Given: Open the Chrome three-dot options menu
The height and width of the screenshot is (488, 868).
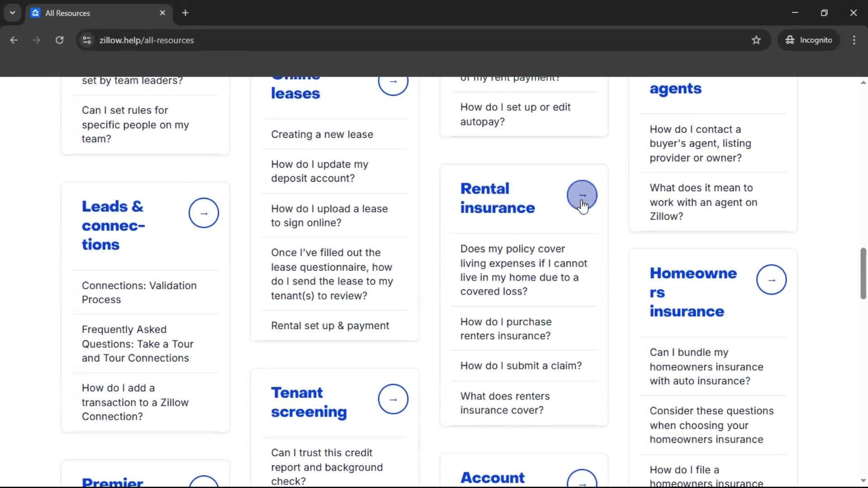Looking at the screenshot, I should 854,40.
